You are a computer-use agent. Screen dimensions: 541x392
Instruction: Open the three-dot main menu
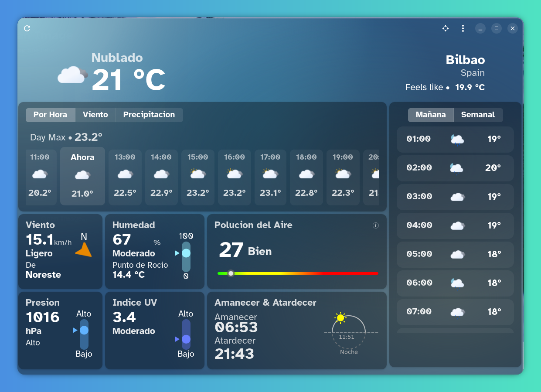pos(463,28)
